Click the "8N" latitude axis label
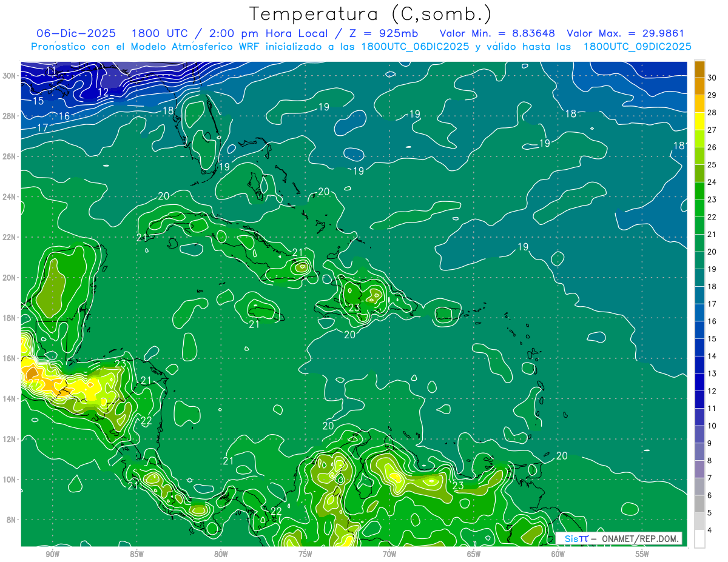728x562 pixels. [12, 520]
